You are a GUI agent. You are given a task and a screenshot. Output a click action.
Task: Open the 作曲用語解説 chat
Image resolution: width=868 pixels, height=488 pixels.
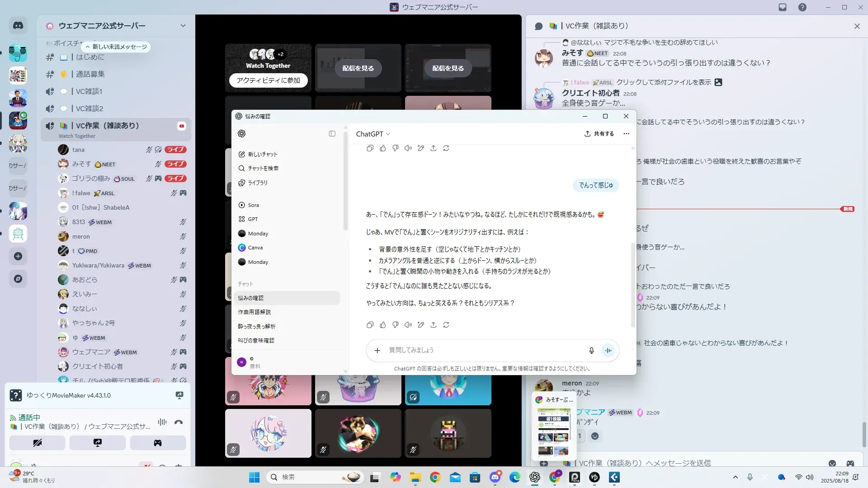coord(255,312)
